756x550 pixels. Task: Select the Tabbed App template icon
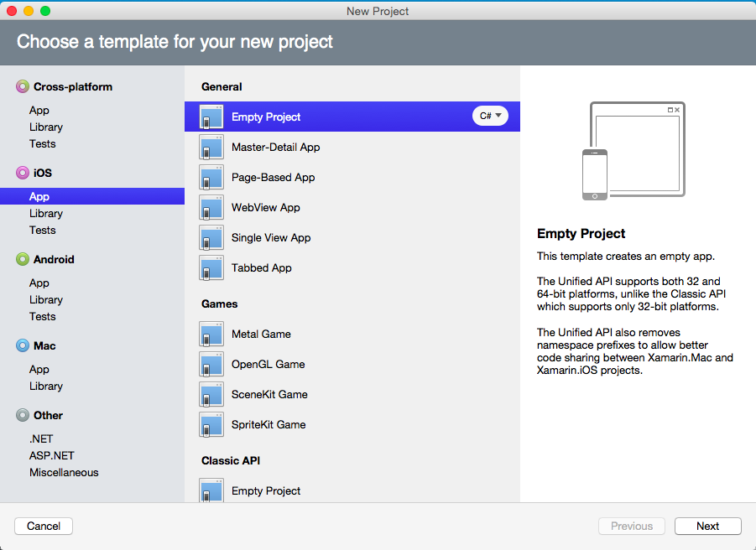pyautogui.click(x=211, y=267)
